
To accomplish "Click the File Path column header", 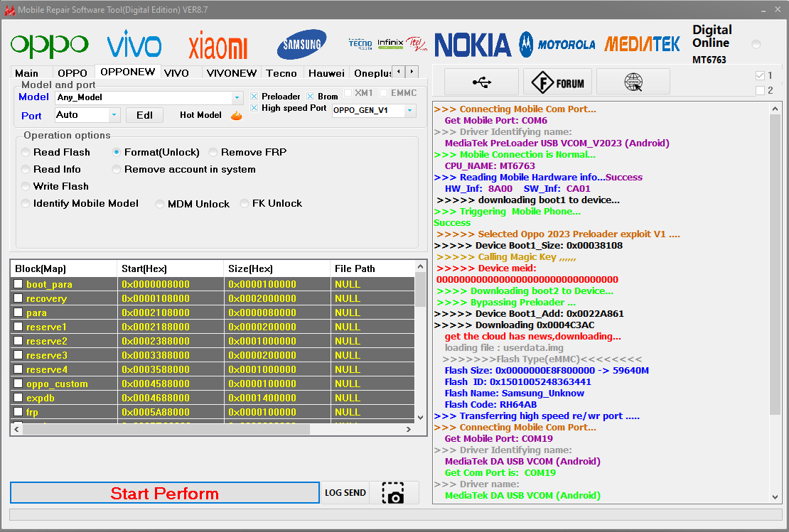I will tap(373, 268).
